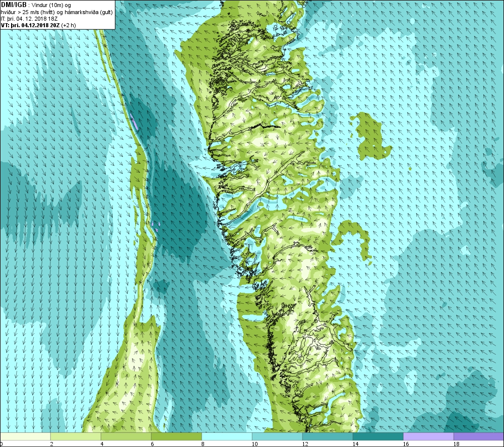This screenshot has width=504, height=447.
Task: Click the legend scale number '2'
Action: pyautogui.click(x=51, y=444)
